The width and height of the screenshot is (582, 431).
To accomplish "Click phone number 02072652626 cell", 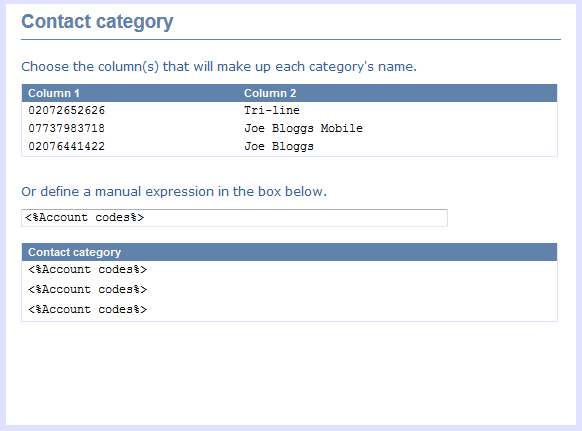I will point(67,110).
